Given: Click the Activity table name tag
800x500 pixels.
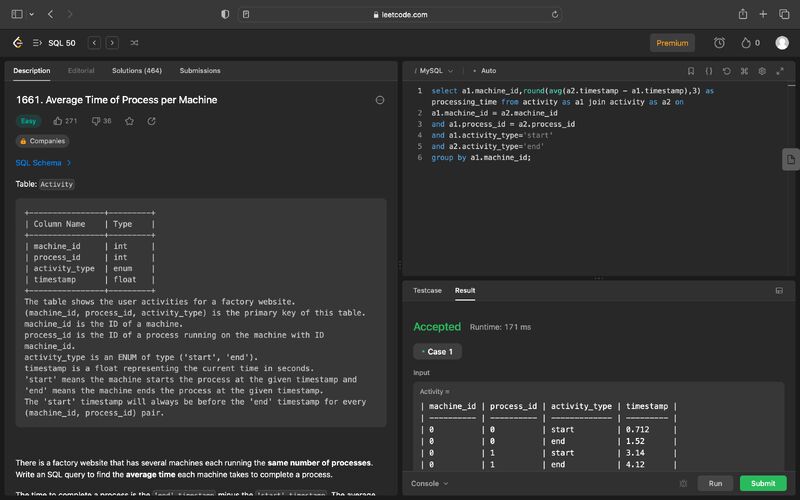Looking at the screenshot, I should coord(57,184).
